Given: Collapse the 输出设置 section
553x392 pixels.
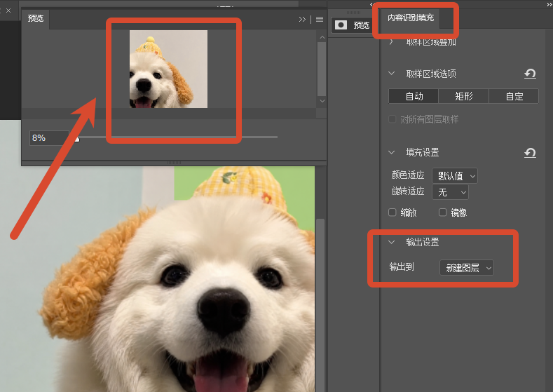Looking at the screenshot, I should click(391, 242).
